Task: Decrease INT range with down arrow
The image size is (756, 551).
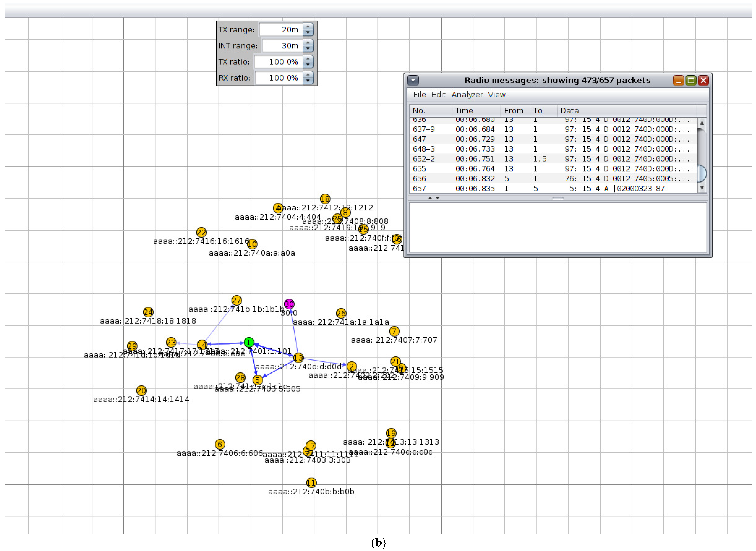Action: click(x=308, y=49)
